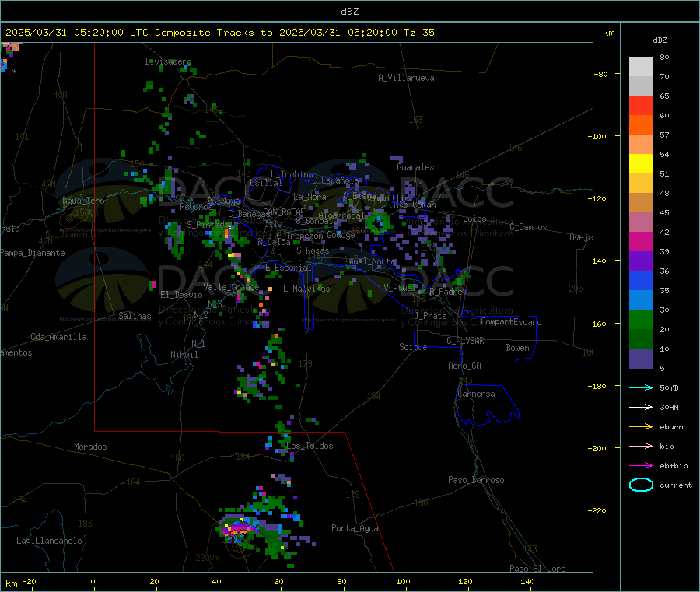This screenshot has width=700, height=592.
Task: Click the 'Paso_Barroso' map label
Action: [x=476, y=480]
